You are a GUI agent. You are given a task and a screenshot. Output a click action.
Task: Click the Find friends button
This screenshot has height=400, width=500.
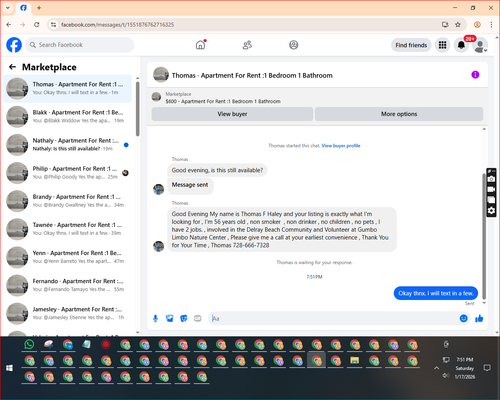click(x=411, y=45)
